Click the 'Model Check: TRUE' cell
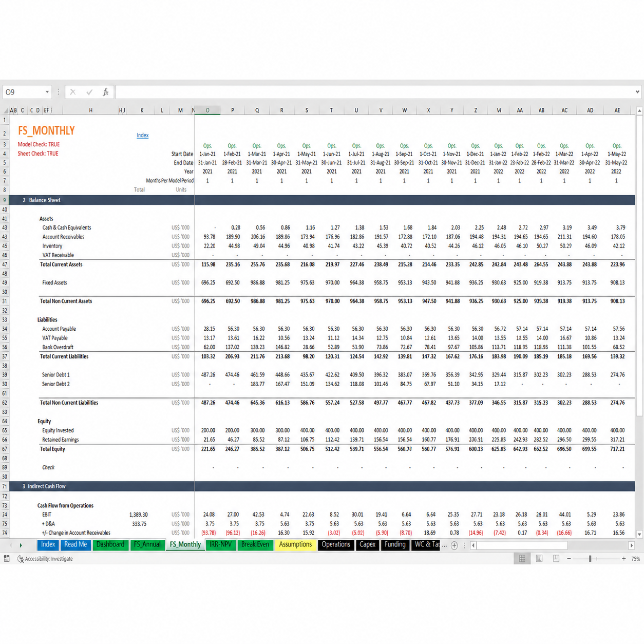 pyautogui.click(x=39, y=145)
